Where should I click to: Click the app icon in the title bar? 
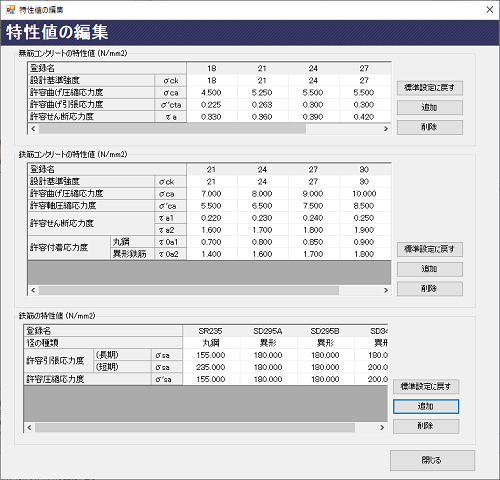tap(11, 10)
